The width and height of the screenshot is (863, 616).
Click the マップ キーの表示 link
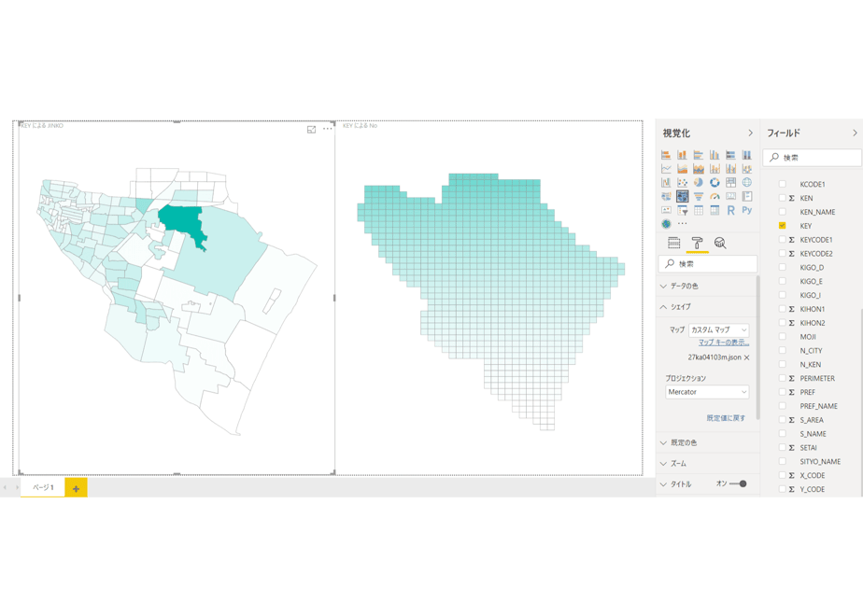point(724,343)
